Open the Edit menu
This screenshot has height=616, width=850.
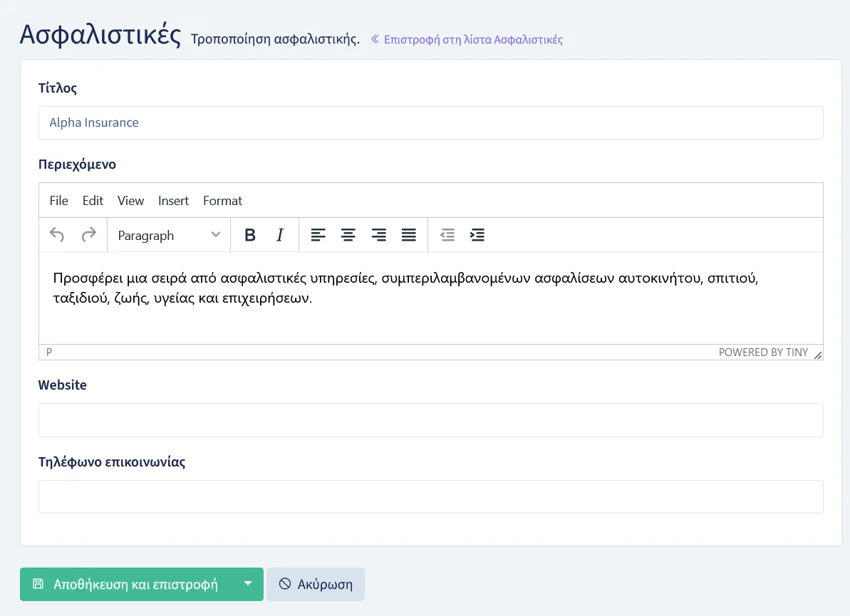coord(93,200)
